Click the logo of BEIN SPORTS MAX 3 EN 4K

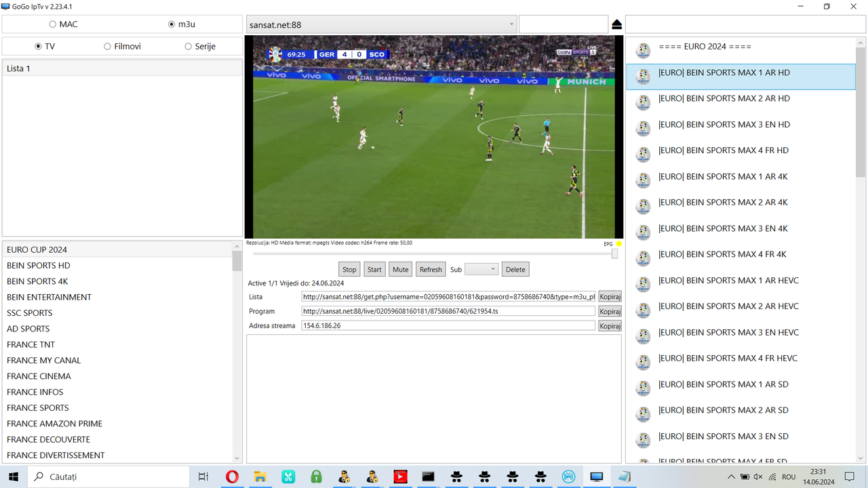pos(643,232)
